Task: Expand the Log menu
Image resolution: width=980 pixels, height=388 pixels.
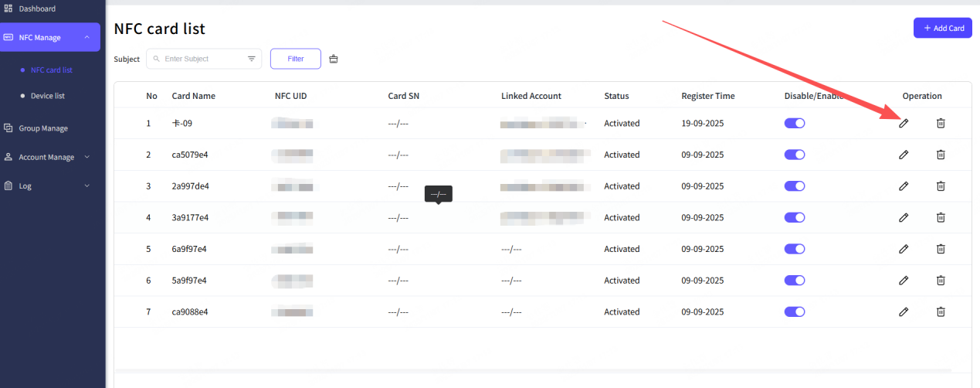Action: pyautogui.click(x=86, y=186)
